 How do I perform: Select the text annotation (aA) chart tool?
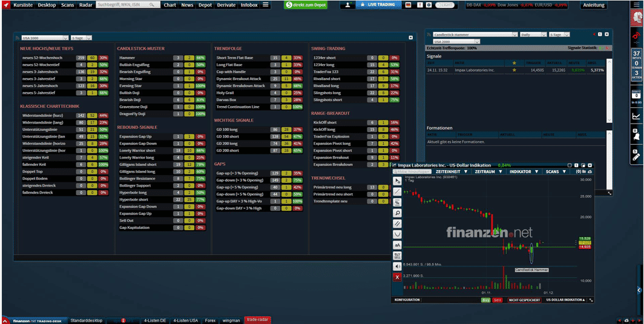point(397,245)
